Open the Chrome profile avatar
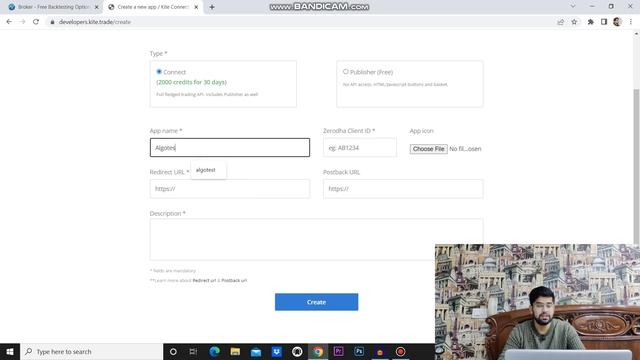Image resolution: width=640 pixels, height=360 pixels. tap(618, 22)
